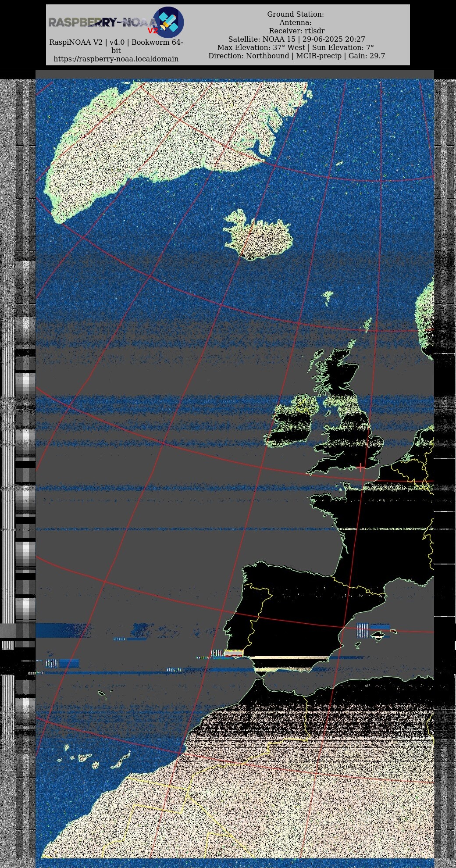Click the red ground station cross marker on England
456x868 pixels.
coord(361,467)
